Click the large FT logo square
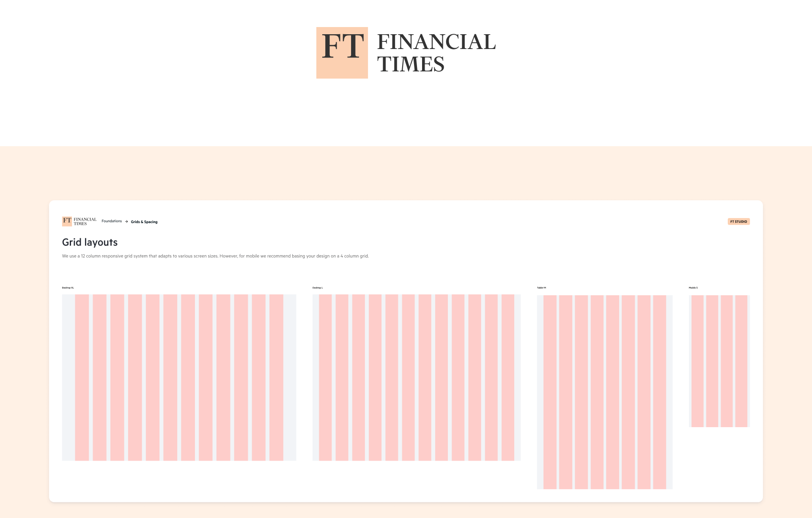Image resolution: width=812 pixels, height=518 pixels. pos(342,53)
